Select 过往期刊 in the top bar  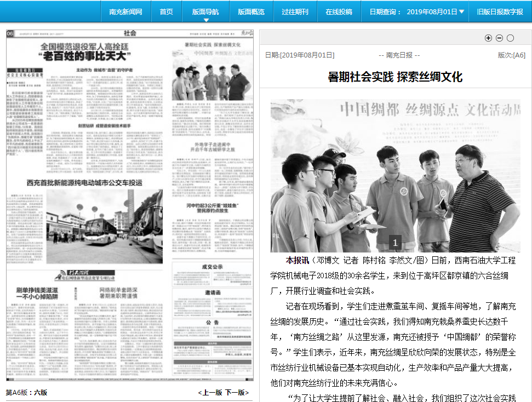pos(295,12)
